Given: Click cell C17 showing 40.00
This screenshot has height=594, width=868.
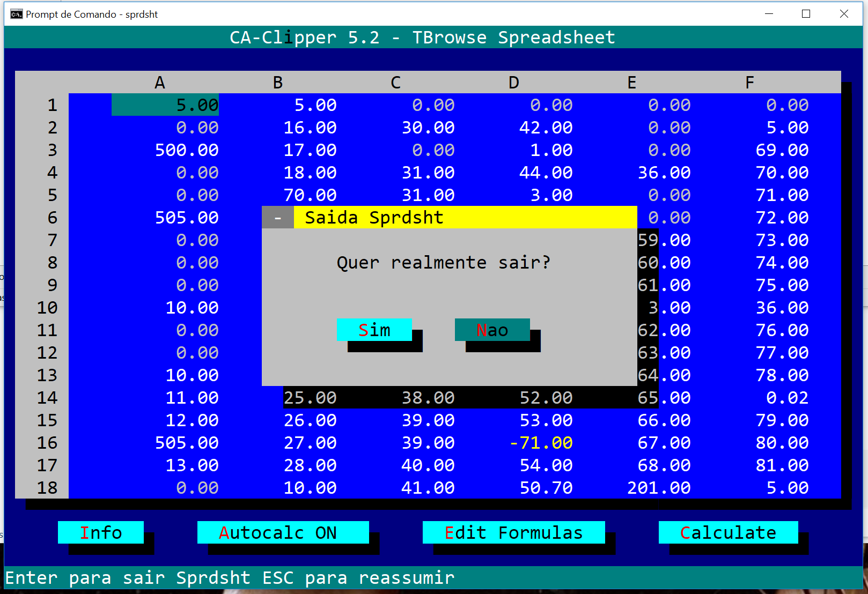Looking at the screenshot, I should 428,465.
